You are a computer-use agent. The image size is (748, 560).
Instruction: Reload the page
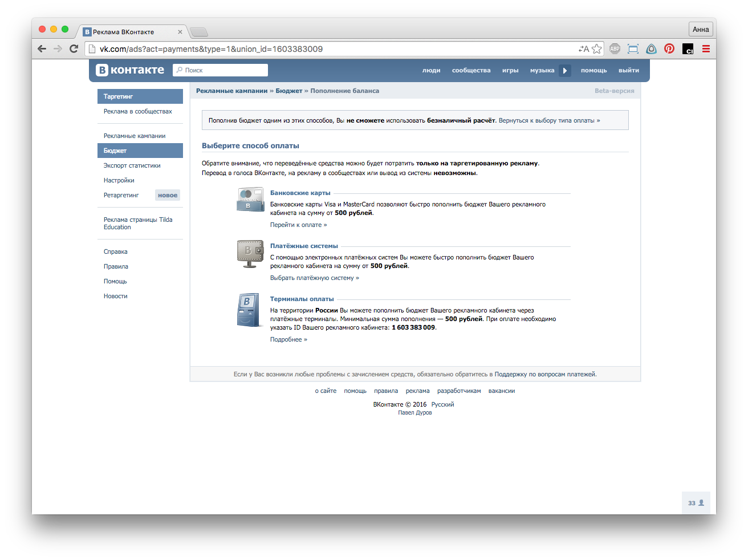coord(74,49)
